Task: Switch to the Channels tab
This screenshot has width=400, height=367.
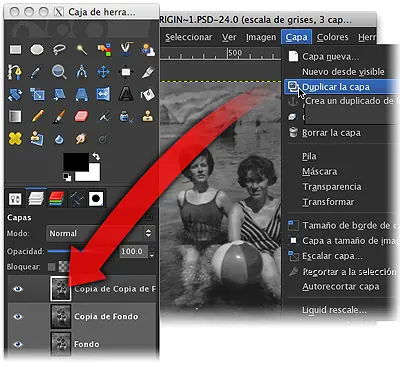Action: pos(56,199)
